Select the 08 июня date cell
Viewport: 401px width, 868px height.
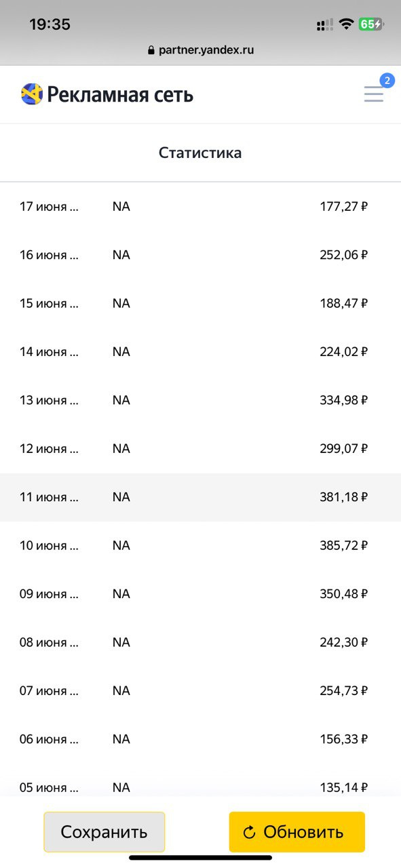(x=49, y=642)
